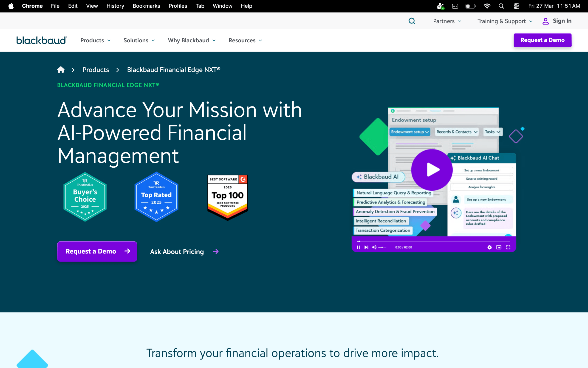The width and height of the screenshot is (588, 368).
Task: Open the Profiles menu
Action: tap(178, 6)
